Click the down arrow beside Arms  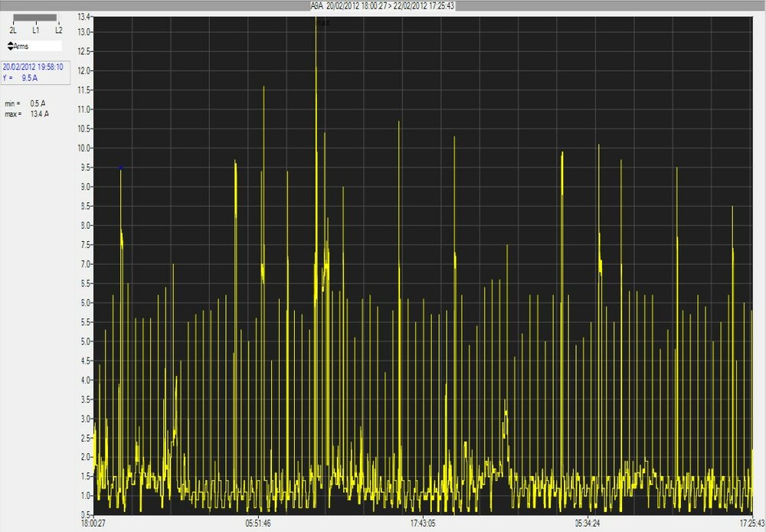coord(10,49)
